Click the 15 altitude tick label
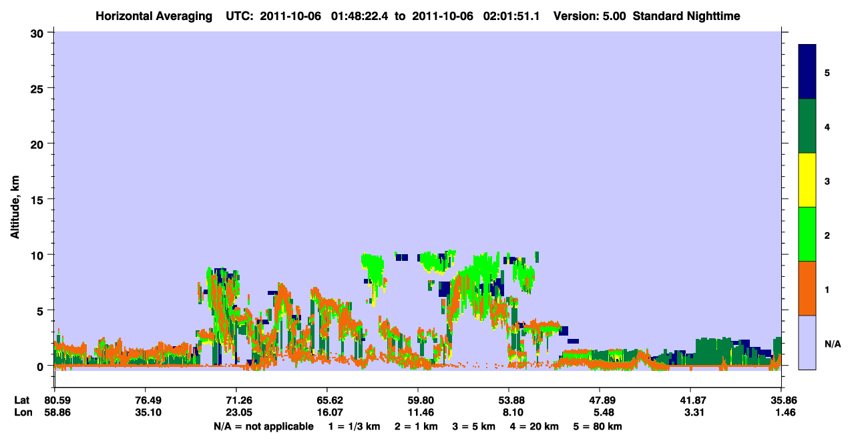 (39, 199)
